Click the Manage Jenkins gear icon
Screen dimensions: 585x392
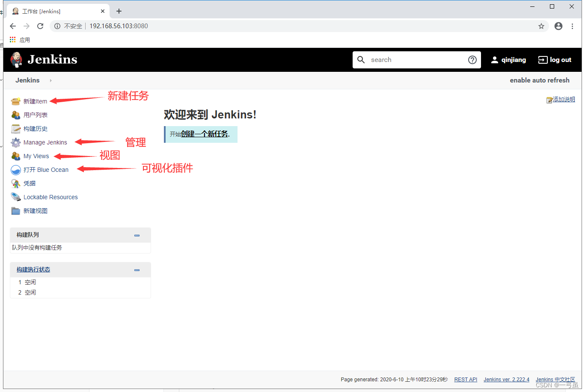16,142
